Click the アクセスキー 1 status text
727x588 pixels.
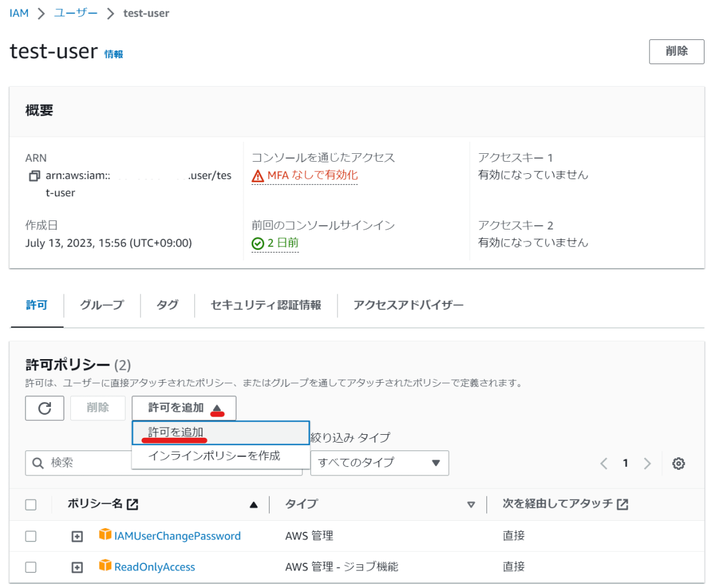click(x=533, y=175)
